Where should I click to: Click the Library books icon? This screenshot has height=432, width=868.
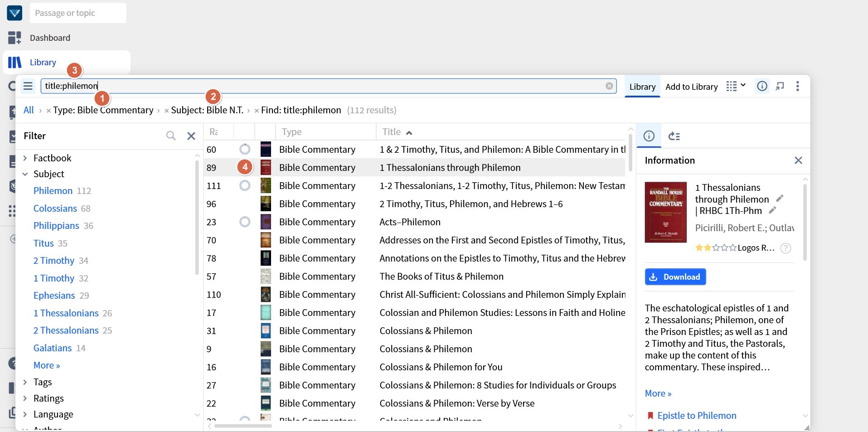click(15, 62)
